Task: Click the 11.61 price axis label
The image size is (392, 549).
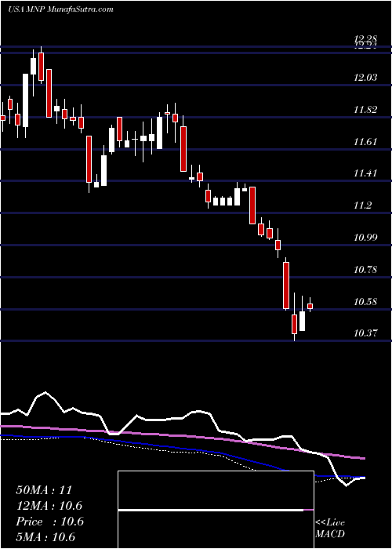Action: pyautogui.click(x=365, y=142)
